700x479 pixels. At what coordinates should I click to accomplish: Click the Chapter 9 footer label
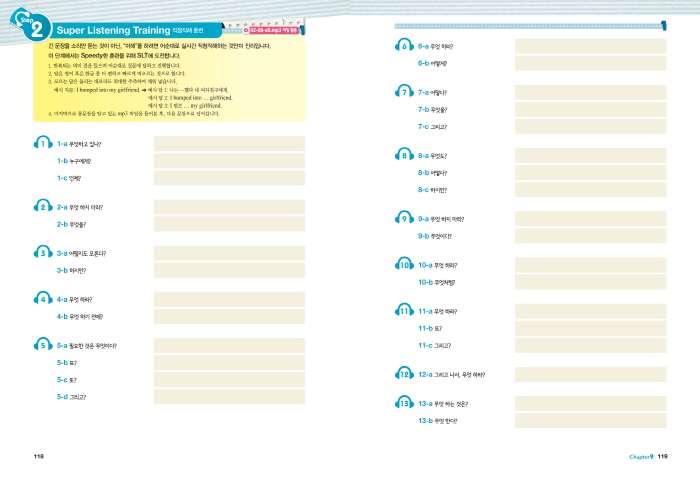point(640,456)
